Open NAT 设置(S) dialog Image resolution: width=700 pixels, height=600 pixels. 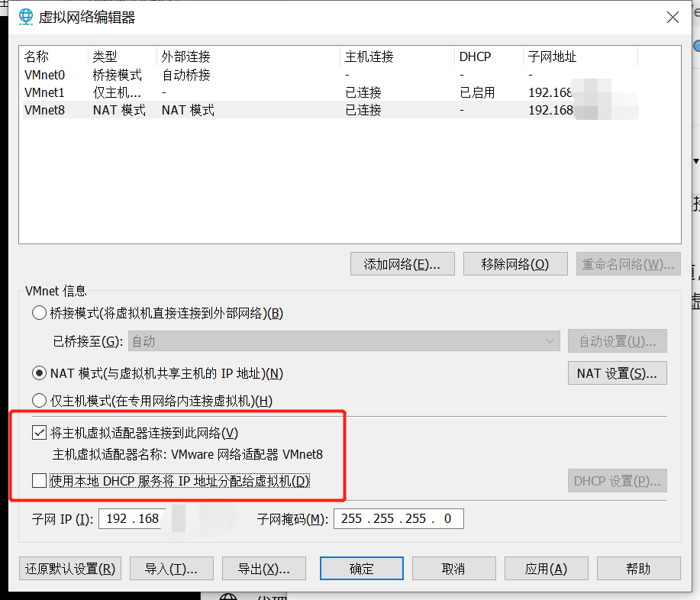(618, 373)
